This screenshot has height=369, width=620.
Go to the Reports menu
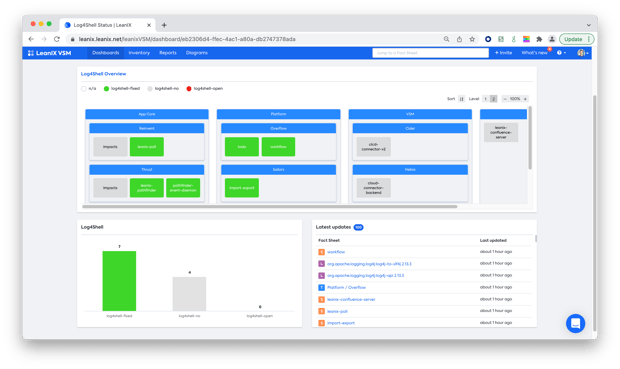[x=168, y=53]
